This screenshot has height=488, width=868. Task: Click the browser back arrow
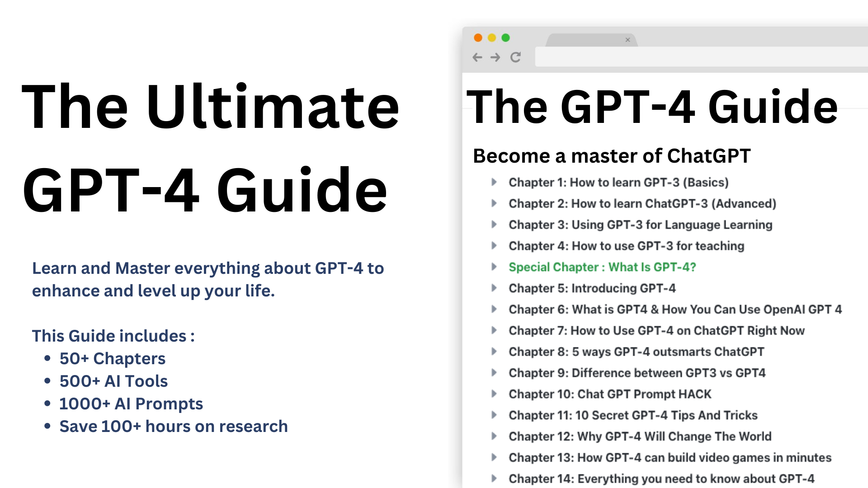pyautogui.click(x=477, y=57)
